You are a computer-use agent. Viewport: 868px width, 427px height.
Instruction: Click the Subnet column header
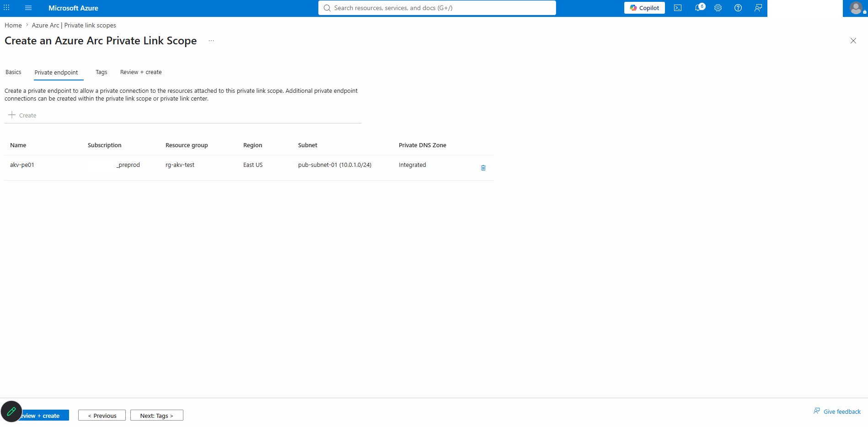[x=308, y=145]
